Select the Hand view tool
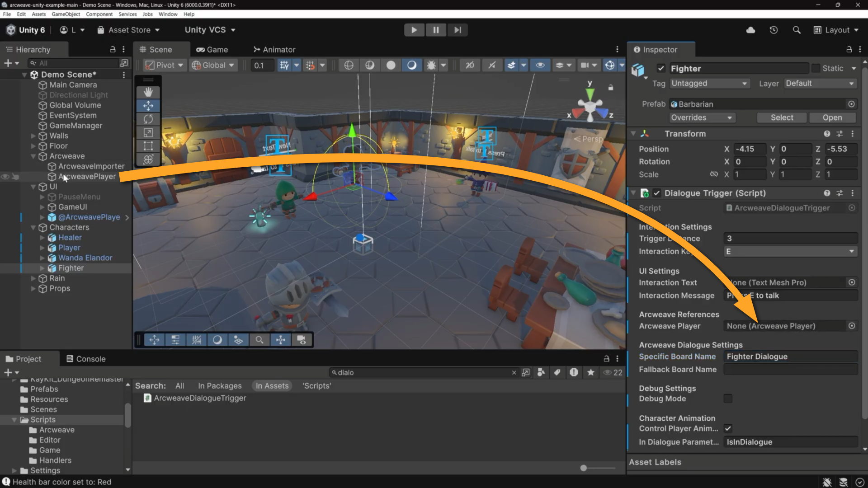Screen dimensions: 868x488 [148, 92]
